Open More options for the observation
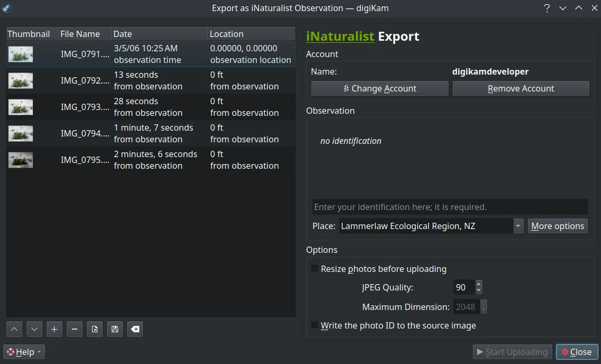 click(557, 226)
